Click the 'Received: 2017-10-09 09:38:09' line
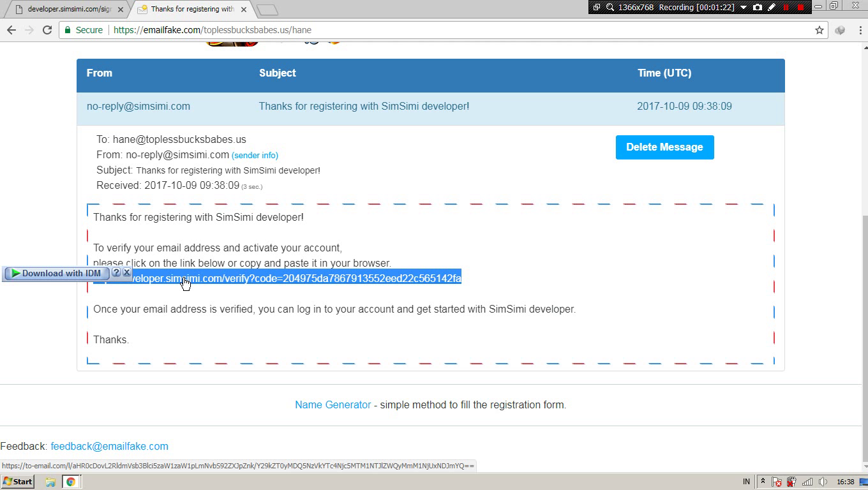Viewport: 868px width, 490px height. tap(168, 186)
